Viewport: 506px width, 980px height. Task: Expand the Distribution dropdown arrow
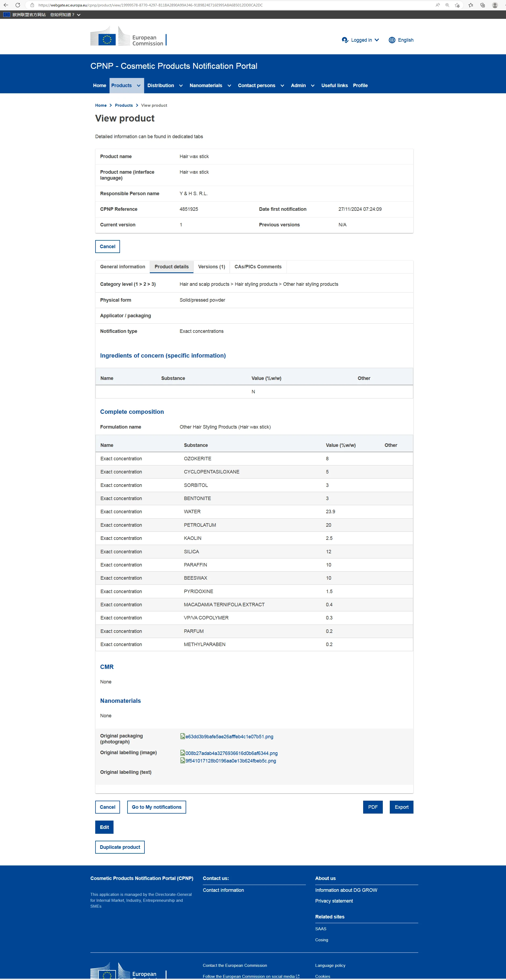pyautogui.click(x=181, y=85)
